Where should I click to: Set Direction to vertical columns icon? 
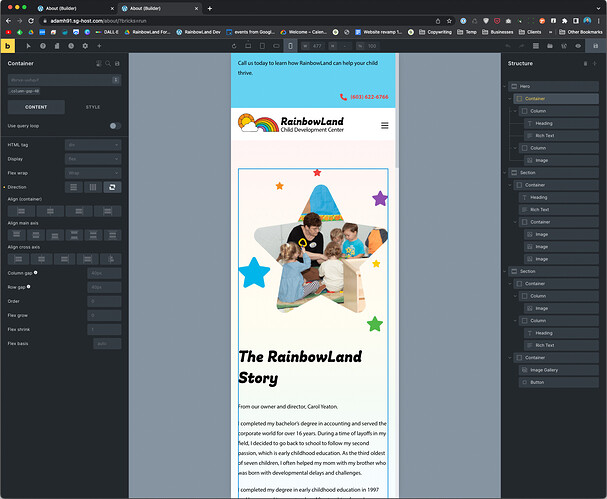point(93,187)
